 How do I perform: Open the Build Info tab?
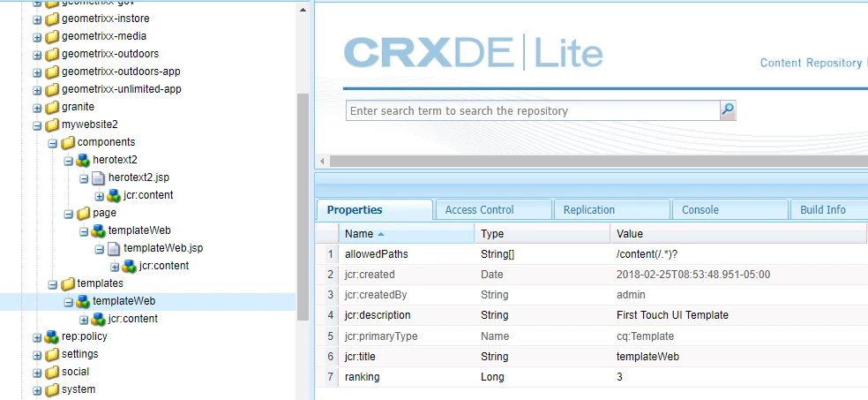tap(829, 210)
